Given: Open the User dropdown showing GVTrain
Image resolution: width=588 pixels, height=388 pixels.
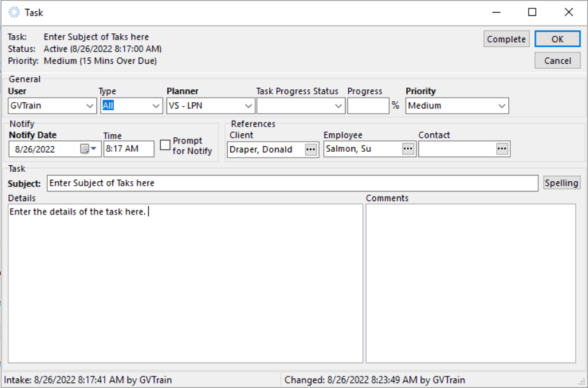Looking at the screenshot, I should click(91, 105).
